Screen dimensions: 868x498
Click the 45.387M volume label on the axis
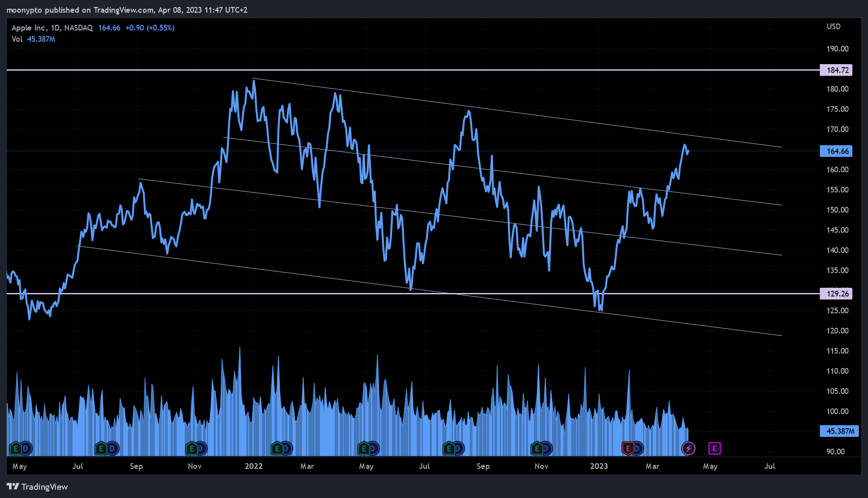click(839, 431)
